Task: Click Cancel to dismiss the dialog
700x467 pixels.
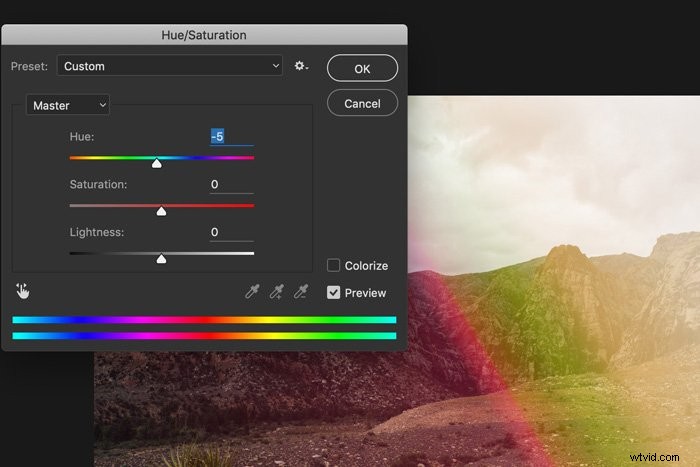Action: pos(362,103)
